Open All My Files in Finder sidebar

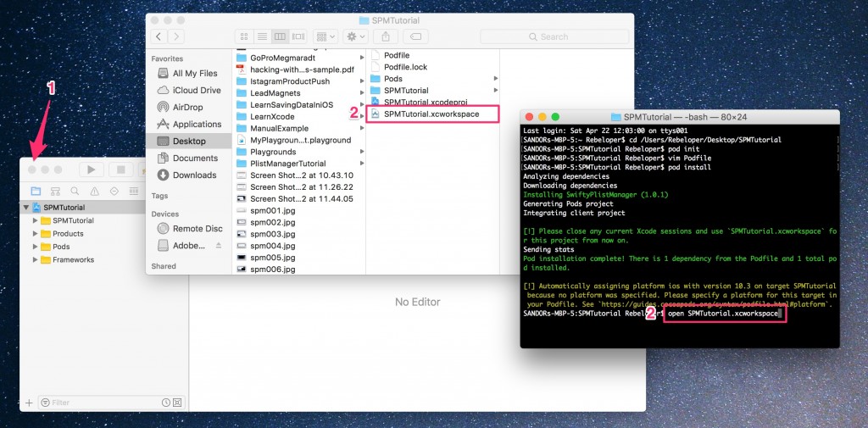coord(188,73)
